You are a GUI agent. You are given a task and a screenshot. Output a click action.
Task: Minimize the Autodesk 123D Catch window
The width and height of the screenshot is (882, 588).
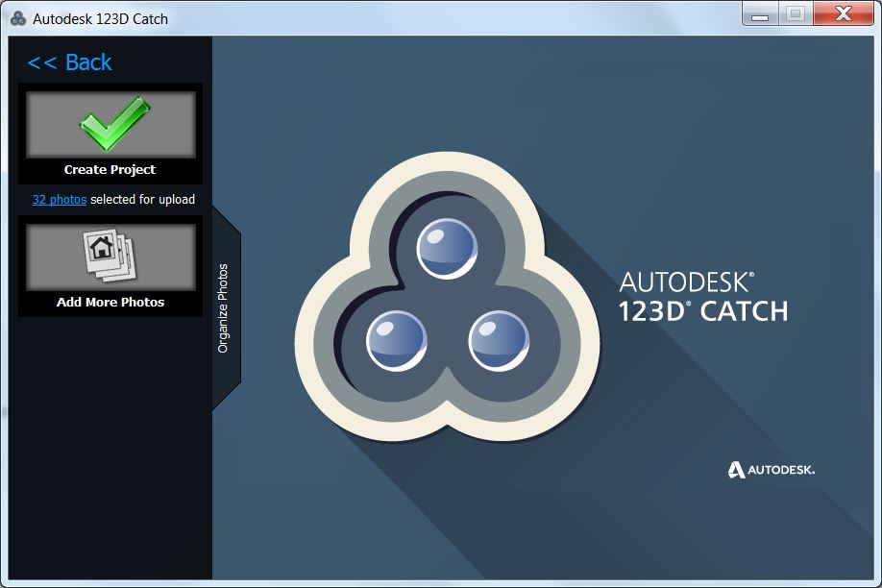pyautogui.click(x=760, y=14)
